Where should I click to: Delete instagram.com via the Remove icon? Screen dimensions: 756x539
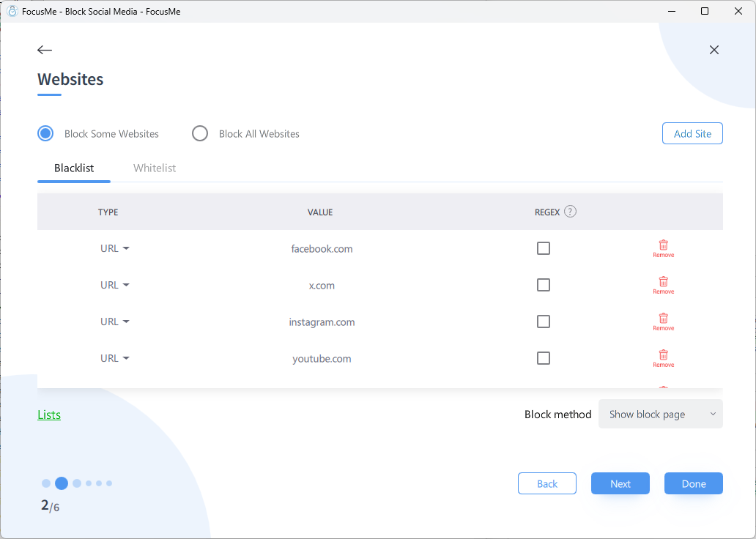(x=664, y=321)
